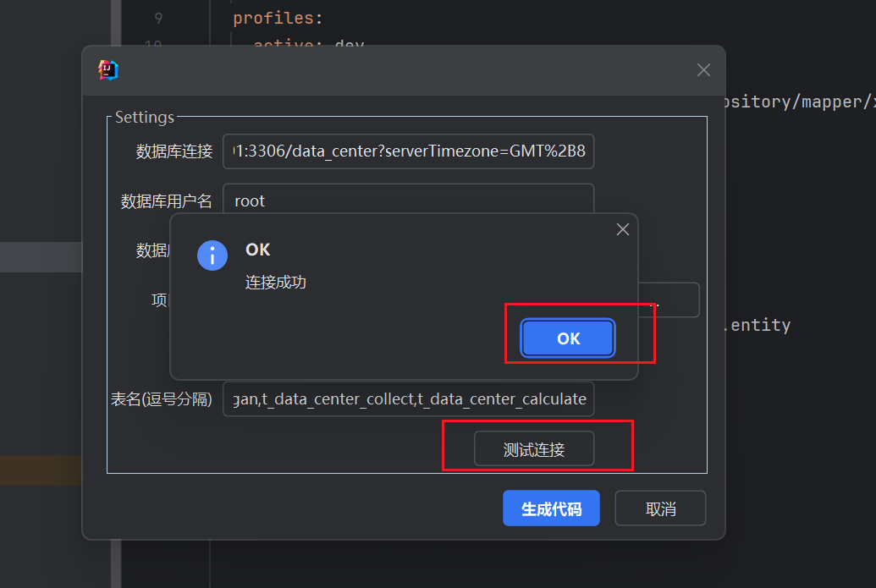Focus the 数据库用户名 field containing root
The width and height of the screenshot is (876, 588).
(409, 199)
